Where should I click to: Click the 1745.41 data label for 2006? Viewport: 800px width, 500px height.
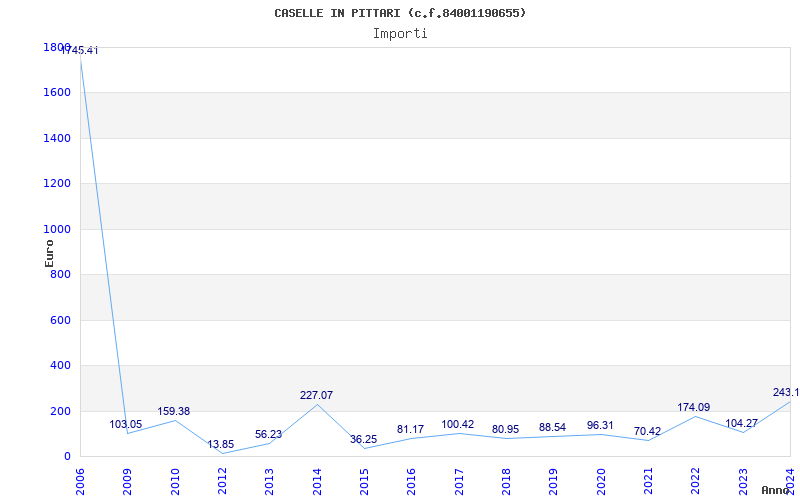(80, 51)
